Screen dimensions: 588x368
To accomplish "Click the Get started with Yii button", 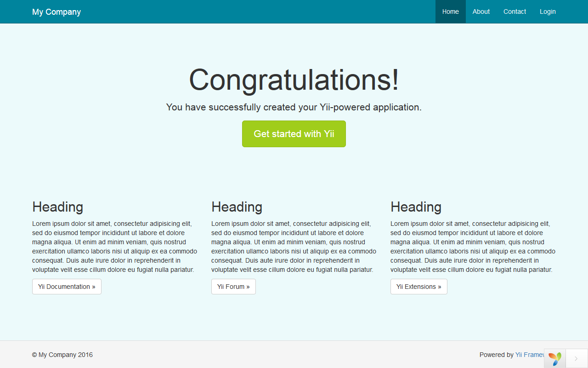I will (x=294, y=134).
